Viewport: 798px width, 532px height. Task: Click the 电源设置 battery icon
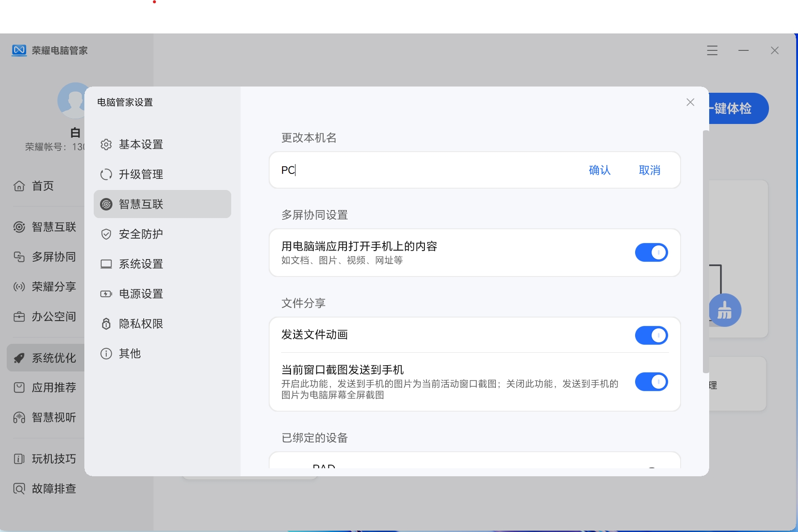[x=106, y=294]
